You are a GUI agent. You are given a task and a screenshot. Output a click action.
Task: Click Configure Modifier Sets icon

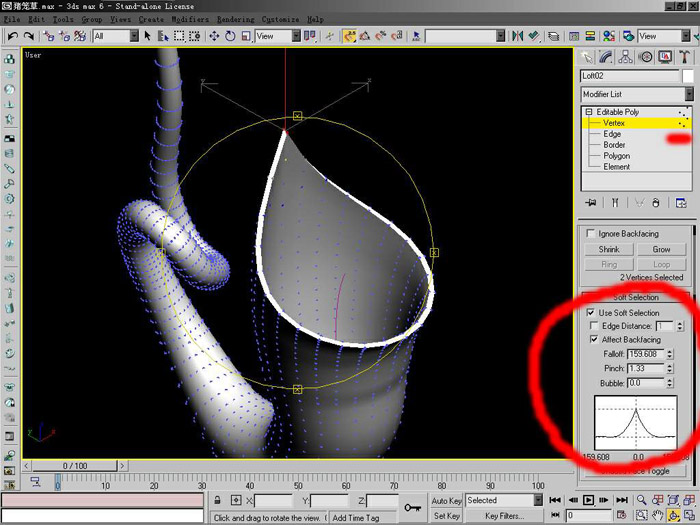click(681, 203)
